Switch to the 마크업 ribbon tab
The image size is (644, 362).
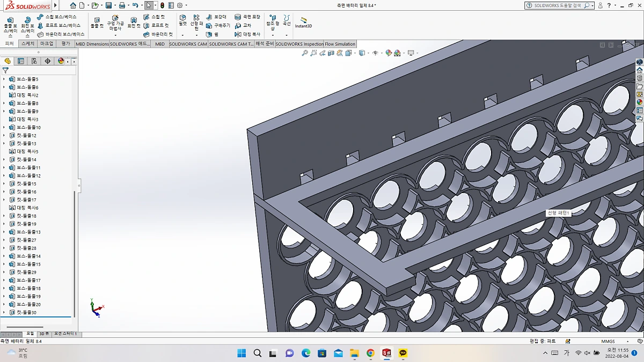click(47, 43)
